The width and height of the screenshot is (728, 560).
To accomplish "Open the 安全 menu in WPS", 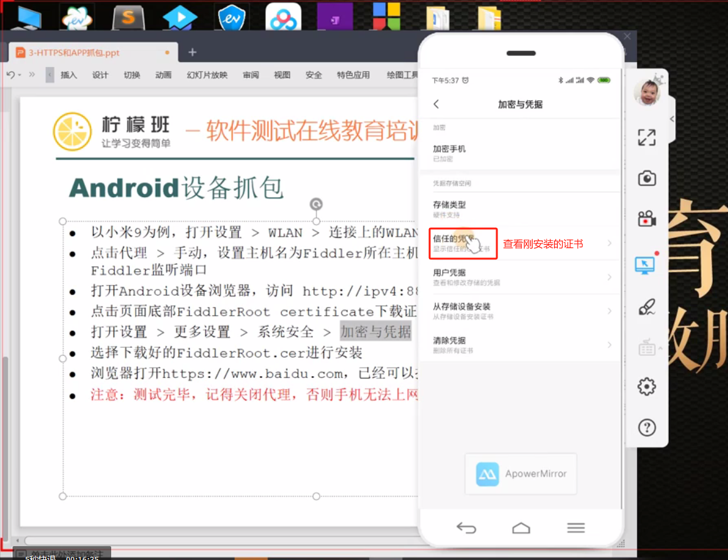I will click(313, 75).
